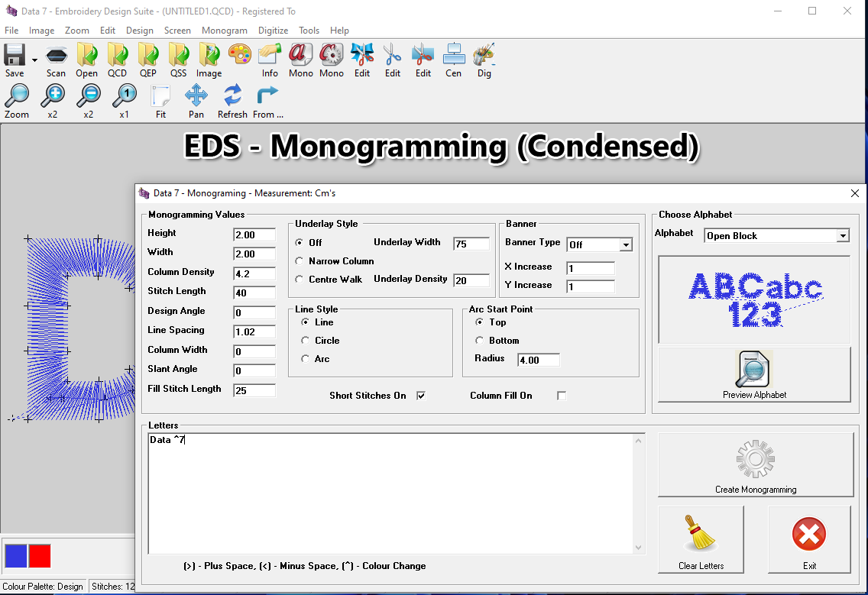The width and height of the screenshot is (868, 595).
Task: Open a QSS file from toolbar
Action: (179, 55)
